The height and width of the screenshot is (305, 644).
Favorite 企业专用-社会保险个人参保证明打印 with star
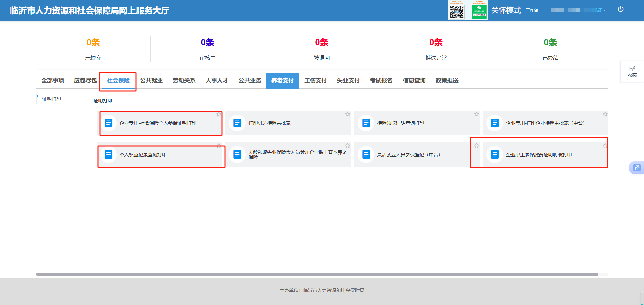click(x=219, y=114)
